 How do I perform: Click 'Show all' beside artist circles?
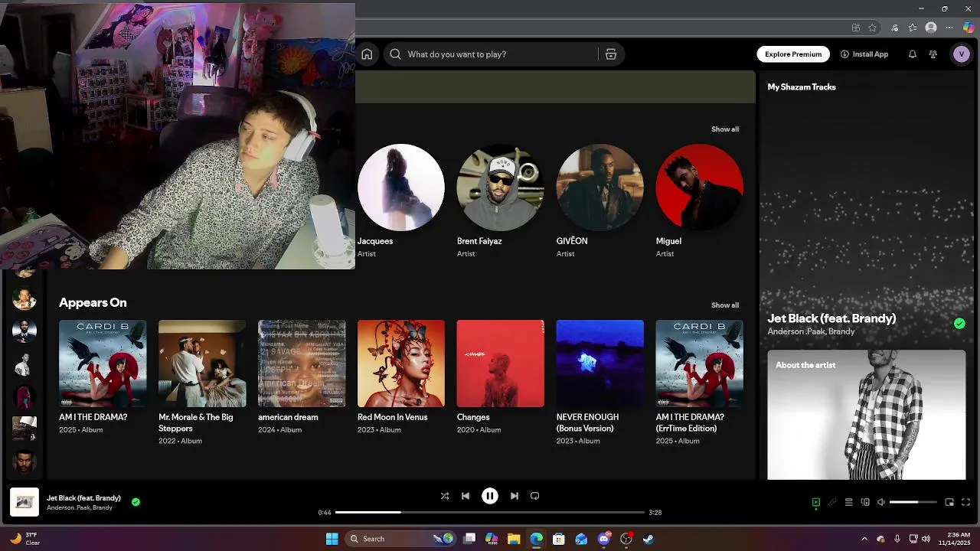(725, 129)
